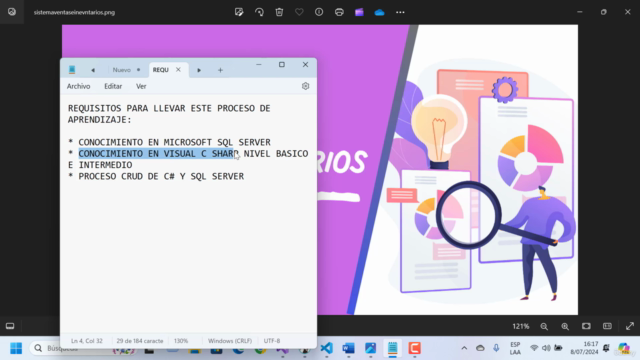Viewport: 640px width, 360px height.
Task: Zoom out the image in Photos
Action: (x=544, y=327)
